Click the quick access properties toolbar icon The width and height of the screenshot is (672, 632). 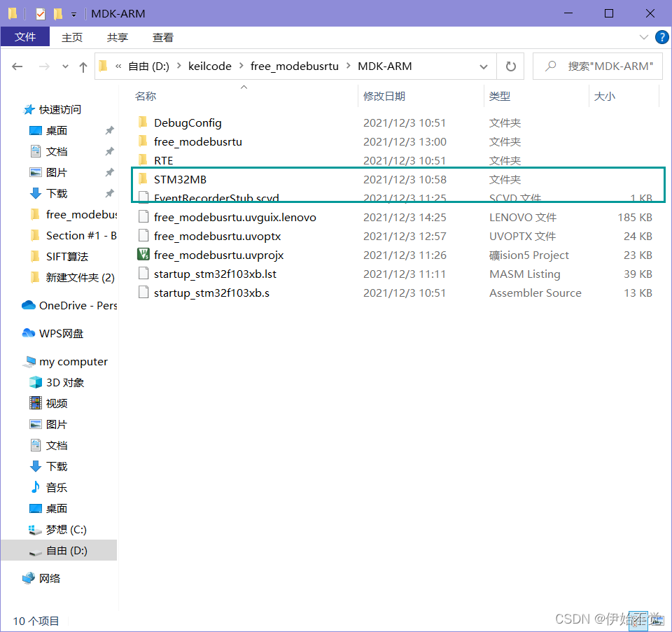click(41, 14)
